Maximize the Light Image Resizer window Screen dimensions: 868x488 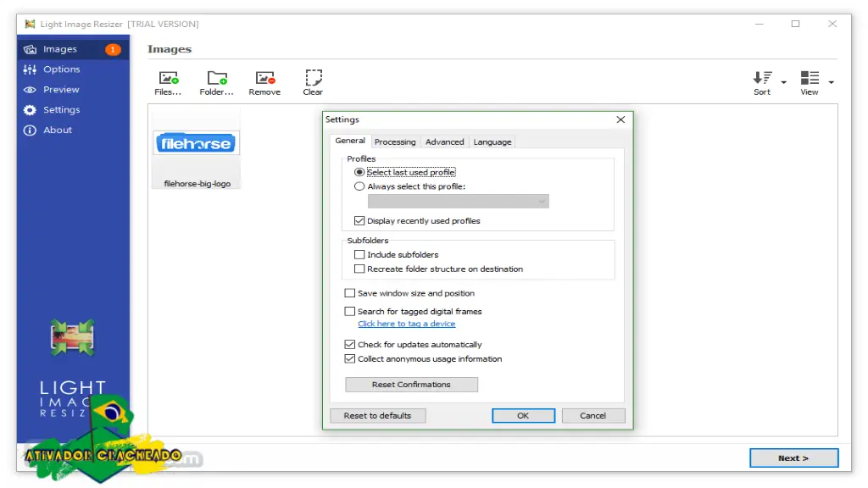point(795,24)
